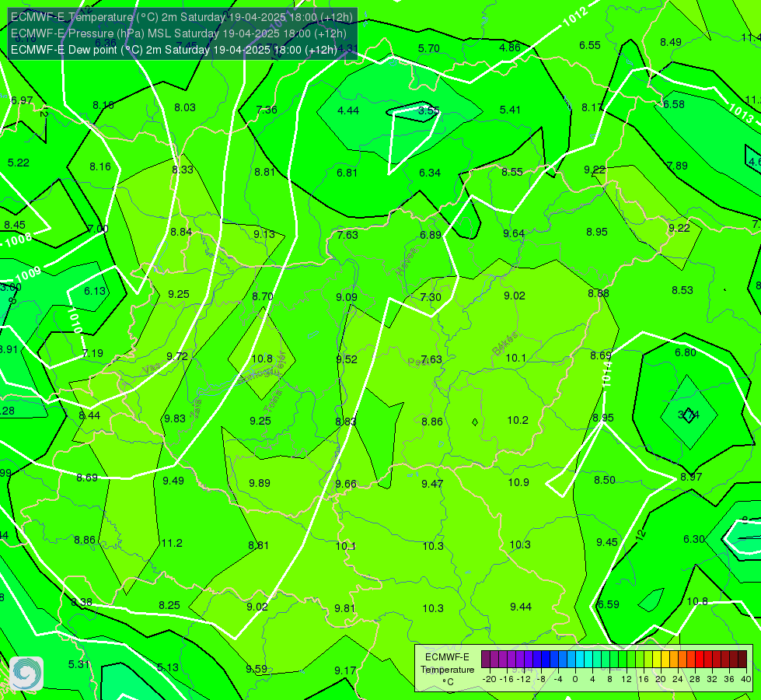Click the 6.13 temperature value
The image size is (761, 700).
tap(95, 291)
